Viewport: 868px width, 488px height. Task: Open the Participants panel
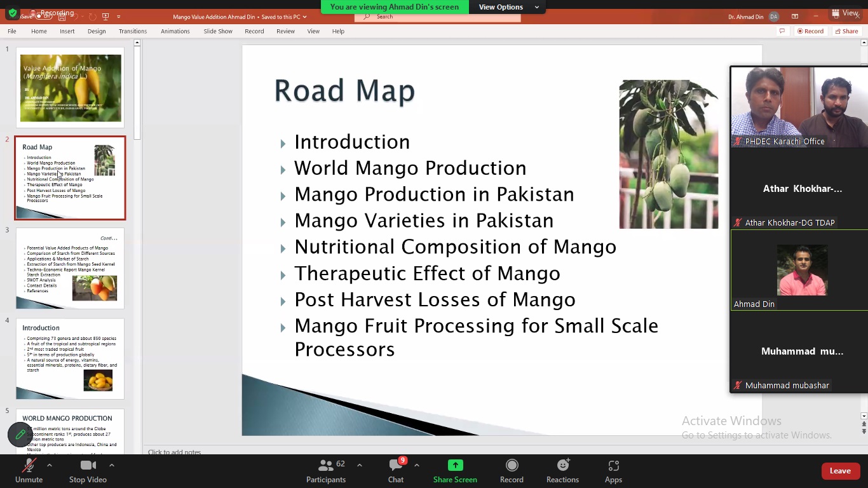pyautogui.click(x=326, y=471)
